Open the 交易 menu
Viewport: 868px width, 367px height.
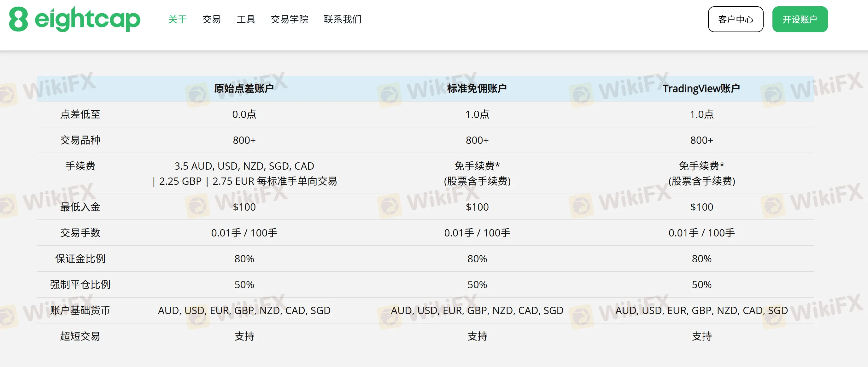(212, 19)
